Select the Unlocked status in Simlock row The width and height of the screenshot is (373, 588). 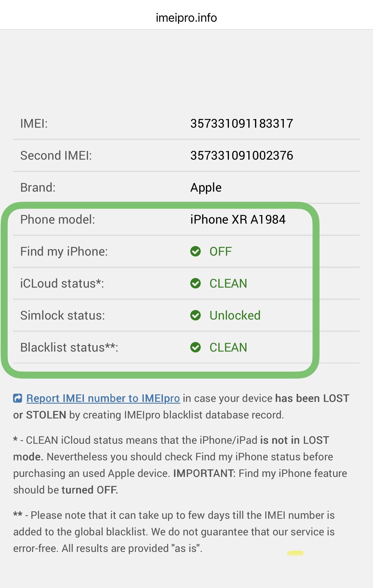point(235,315)
